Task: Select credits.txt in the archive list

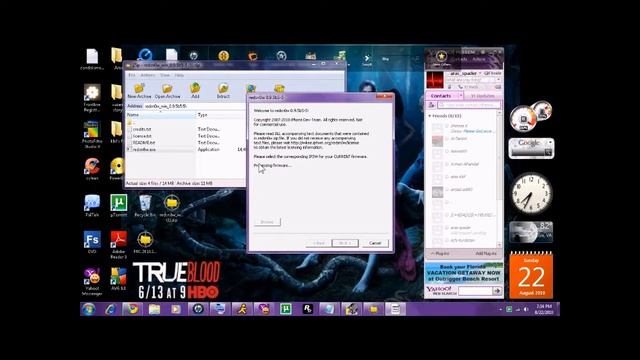Action: pyautogui.click(x=142, y=129)
